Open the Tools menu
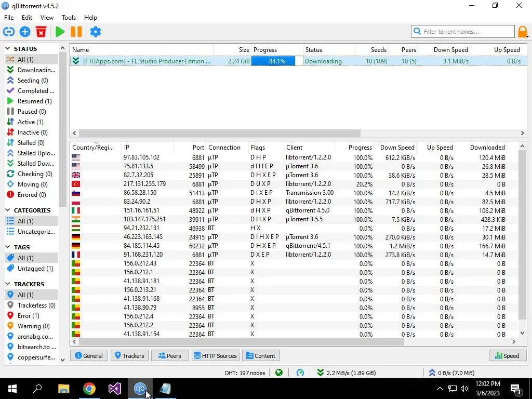Screen dimensions: 532x399 [x=69, y=18]
